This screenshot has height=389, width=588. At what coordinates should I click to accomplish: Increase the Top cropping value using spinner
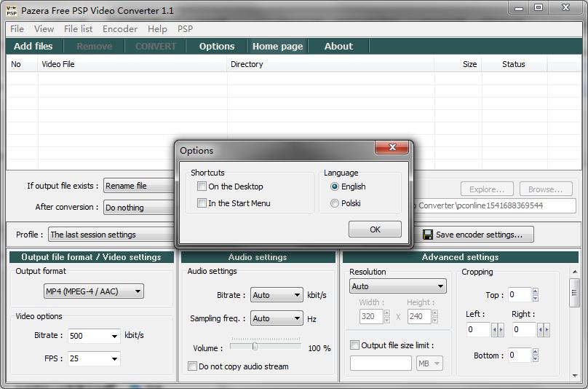coord(536,291)
